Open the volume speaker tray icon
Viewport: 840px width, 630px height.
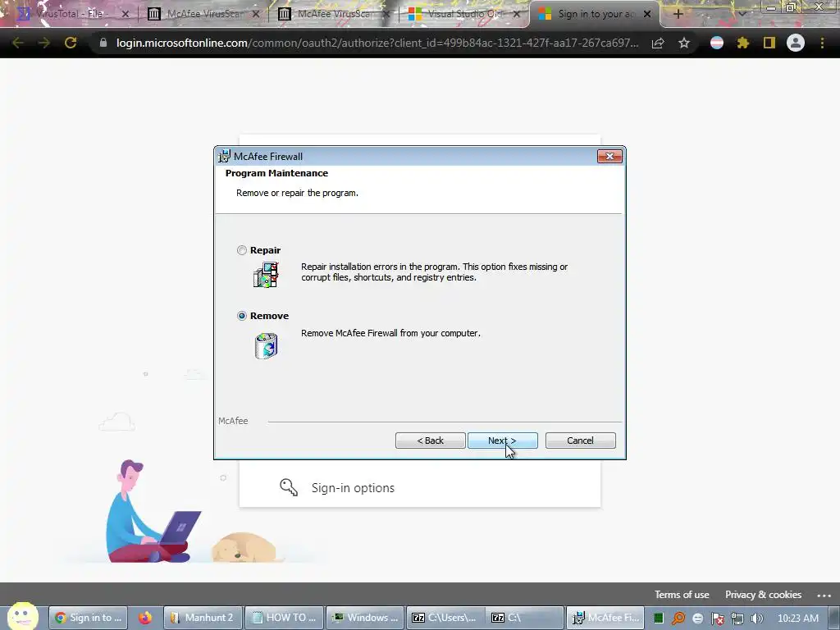click(x=757, y=619)
